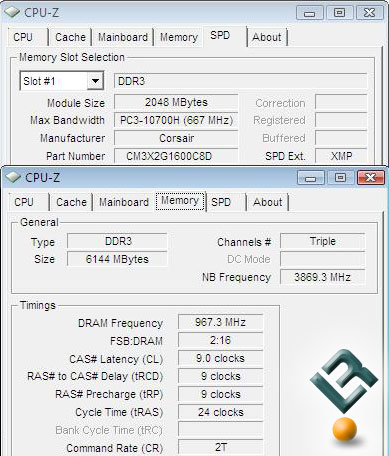Select the 2048 MBytes module size value
The width and height of the screenshot is (389, 456).
[x=176, y=102]
